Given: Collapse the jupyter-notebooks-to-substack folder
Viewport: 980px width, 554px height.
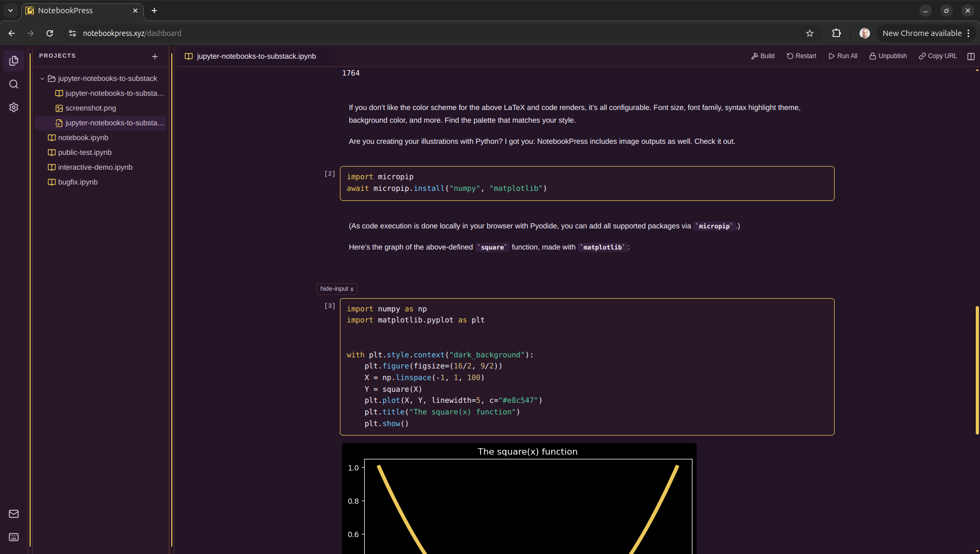Looking at the screenshot, I should click(x=42, y=78).
